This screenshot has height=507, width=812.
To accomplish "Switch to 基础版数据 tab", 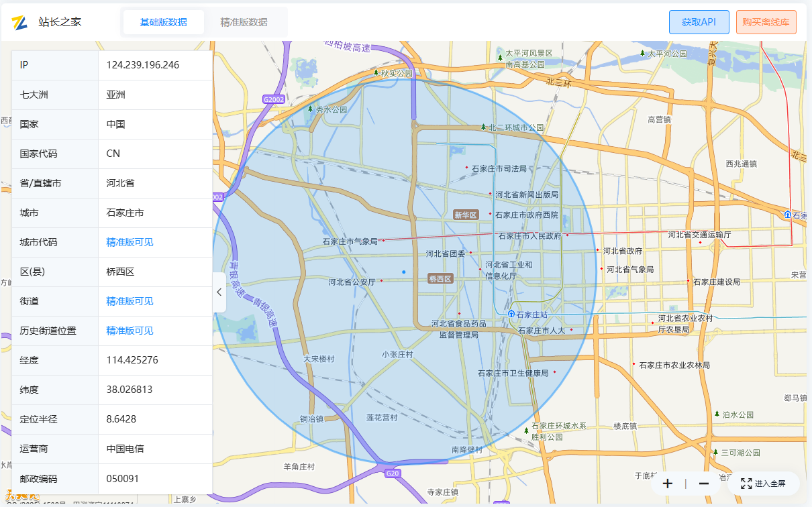I will click(163, 22).
